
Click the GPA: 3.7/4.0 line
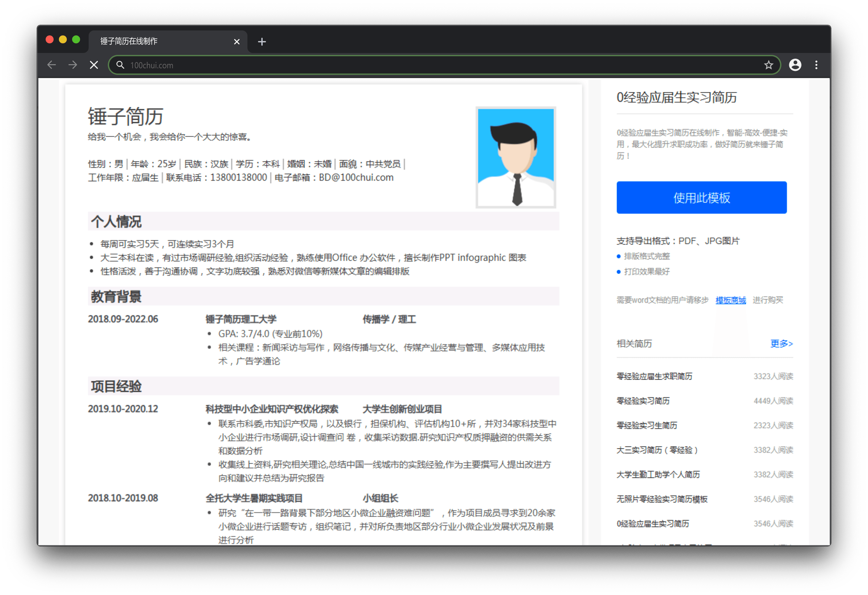(x=270, y=334)
